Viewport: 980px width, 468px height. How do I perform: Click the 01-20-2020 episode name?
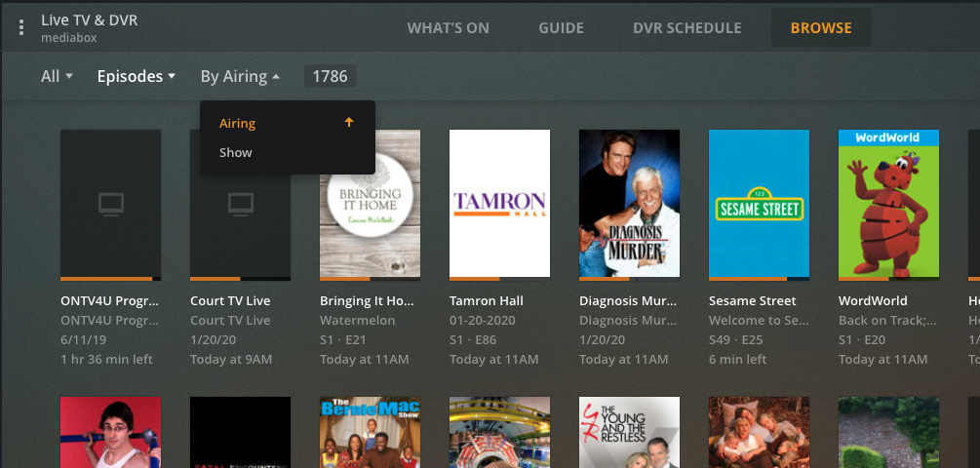pyautogui.click(x=483, y=321)
